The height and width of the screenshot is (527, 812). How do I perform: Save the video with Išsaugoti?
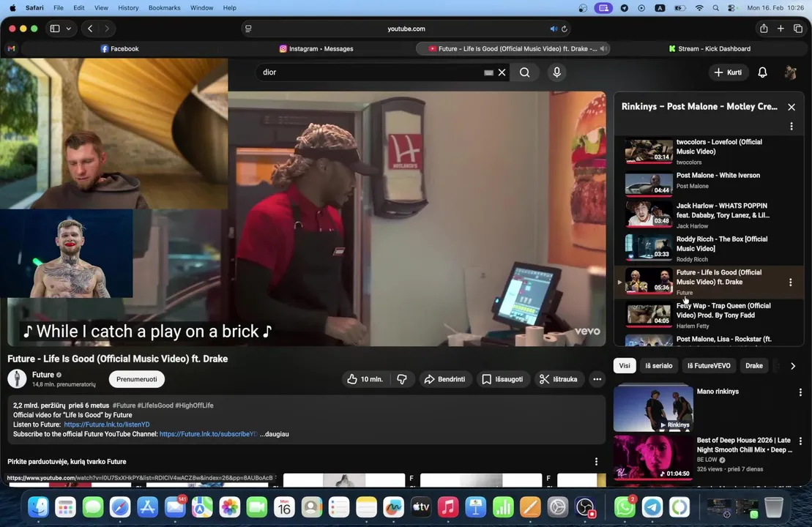coord(502,379)
